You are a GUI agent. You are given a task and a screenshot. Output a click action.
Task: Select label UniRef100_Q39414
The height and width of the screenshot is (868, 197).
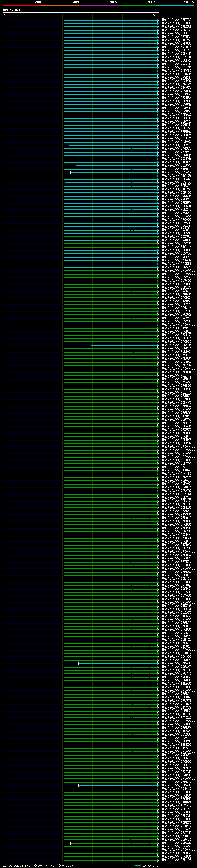[x=177, y=172]
